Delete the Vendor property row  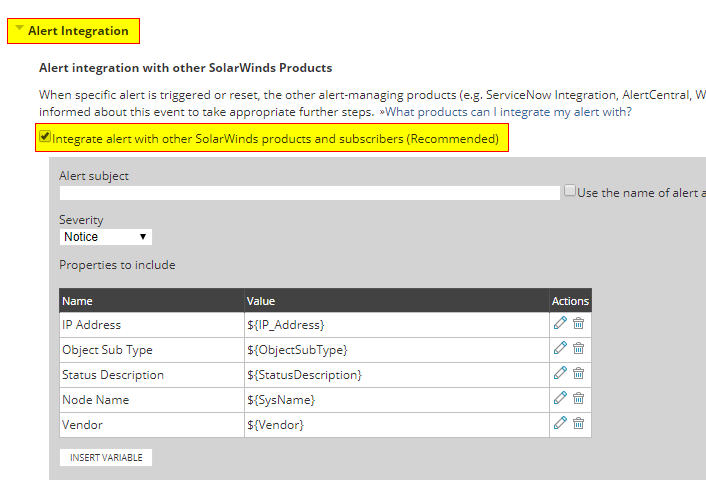tap(578, 424)
